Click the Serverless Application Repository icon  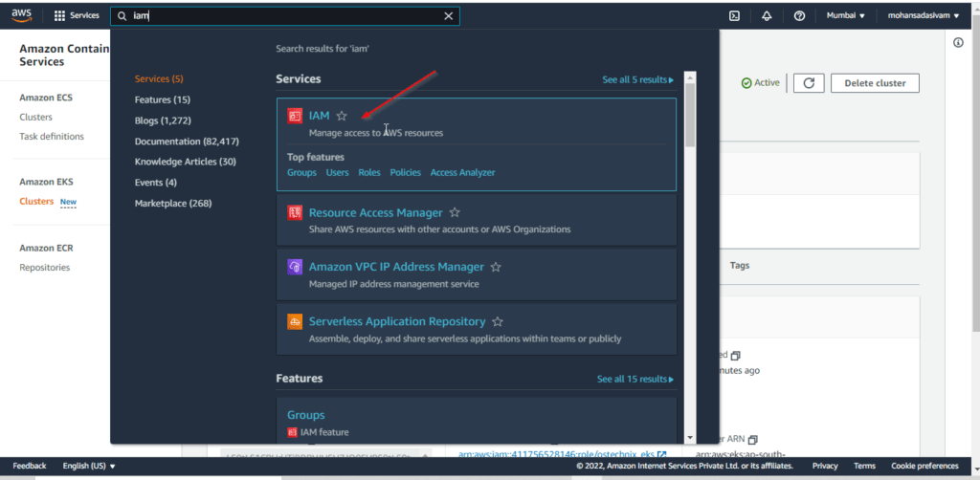click(x=295, y=322)
